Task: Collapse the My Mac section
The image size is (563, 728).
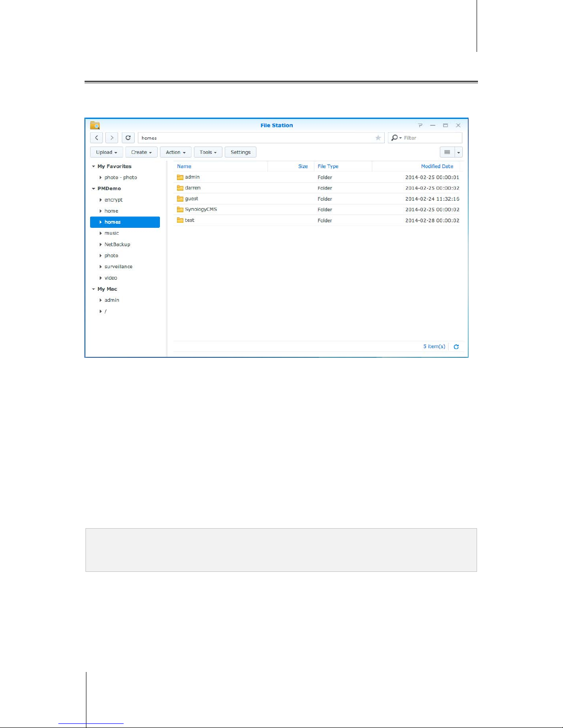Action: [x=93, y=289]
